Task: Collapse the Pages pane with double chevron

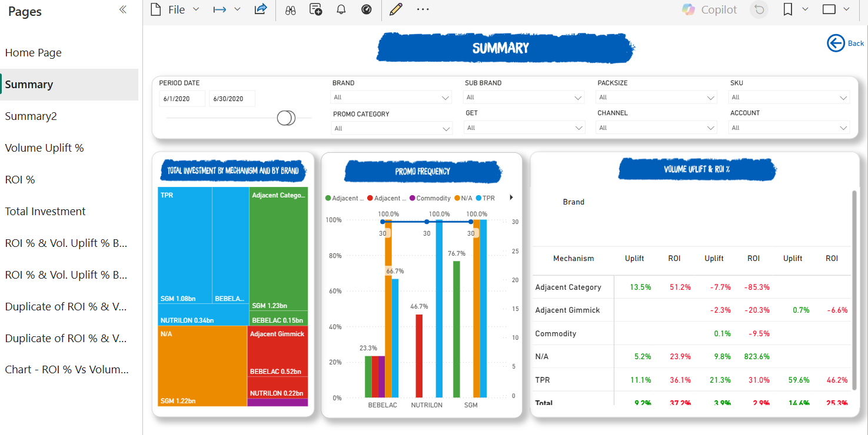Action: click(122, 10)
